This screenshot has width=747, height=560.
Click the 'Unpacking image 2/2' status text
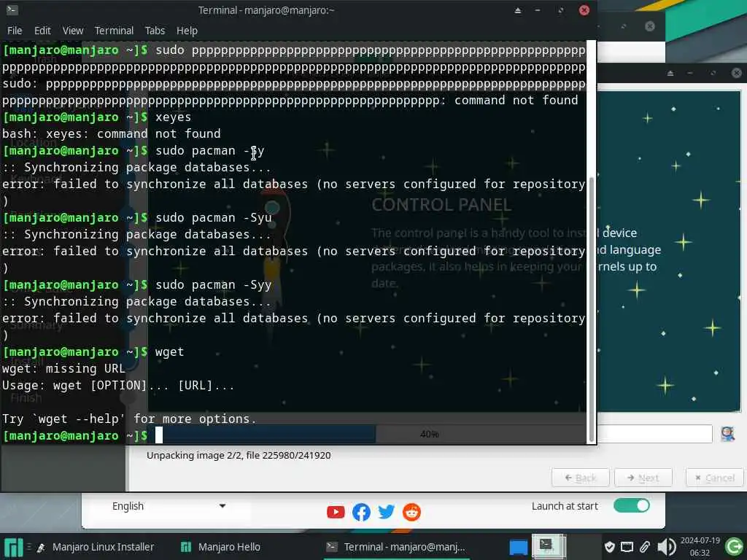(239, 455)
